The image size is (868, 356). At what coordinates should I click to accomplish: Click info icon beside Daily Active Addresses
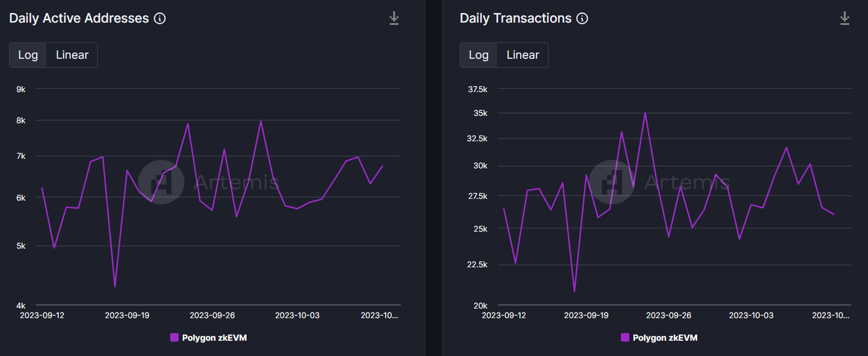pyautogui.click(x=160, y=19)
